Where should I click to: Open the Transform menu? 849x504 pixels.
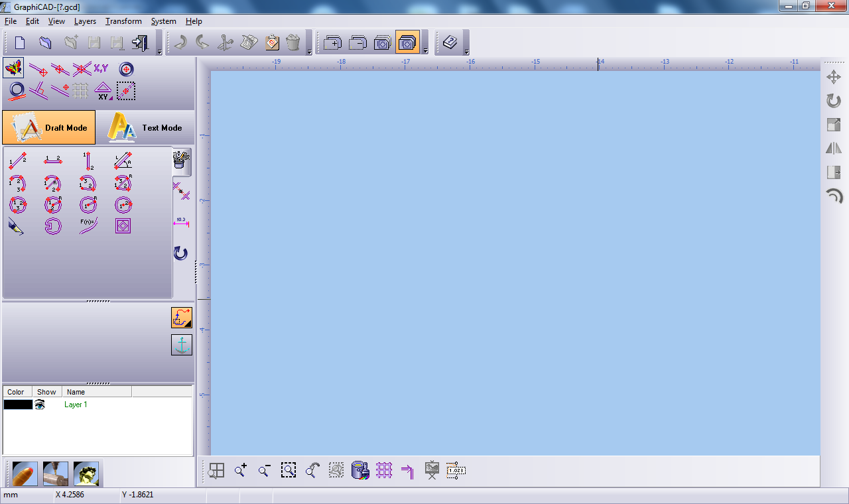click(123, 21)
